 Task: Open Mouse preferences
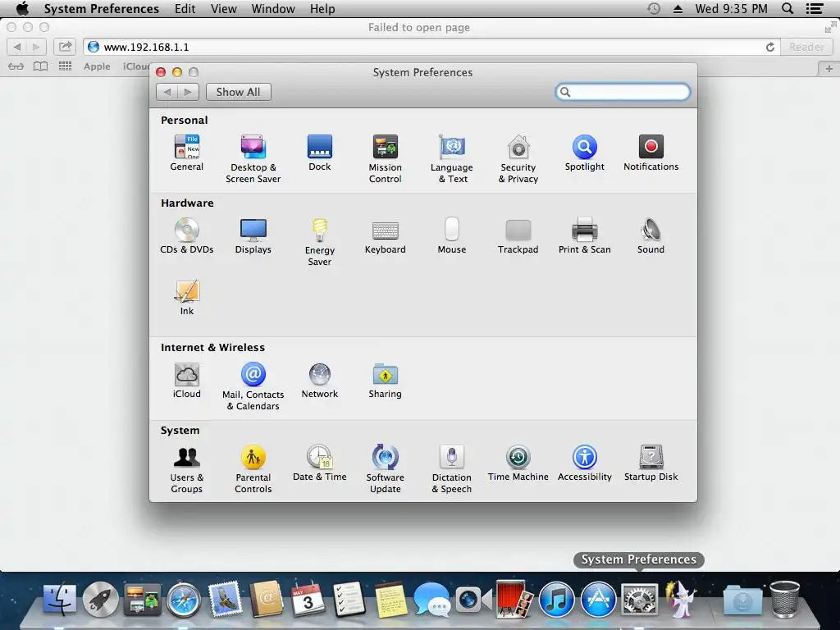[x=452, y=236]
